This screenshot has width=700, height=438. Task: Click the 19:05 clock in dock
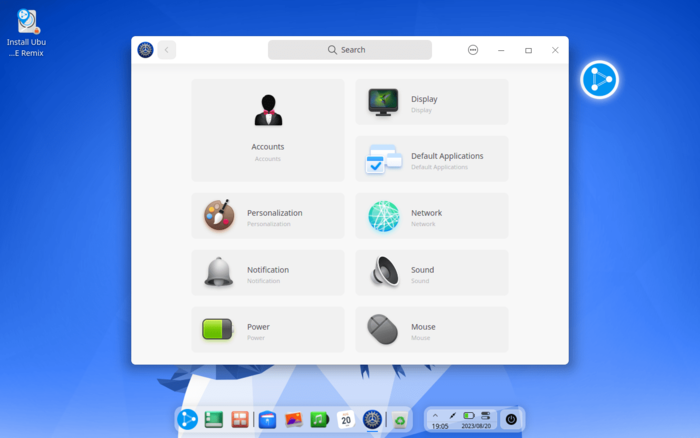(440, 426)
